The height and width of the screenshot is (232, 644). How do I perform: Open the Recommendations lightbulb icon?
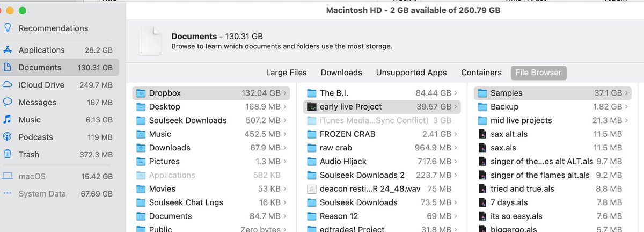[x=8, y=28]
